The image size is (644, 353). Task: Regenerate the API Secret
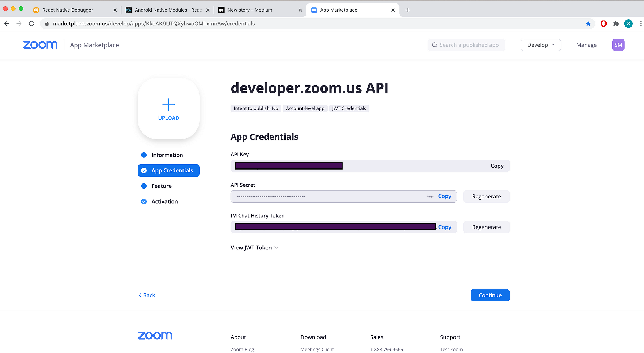click(486, 196)
